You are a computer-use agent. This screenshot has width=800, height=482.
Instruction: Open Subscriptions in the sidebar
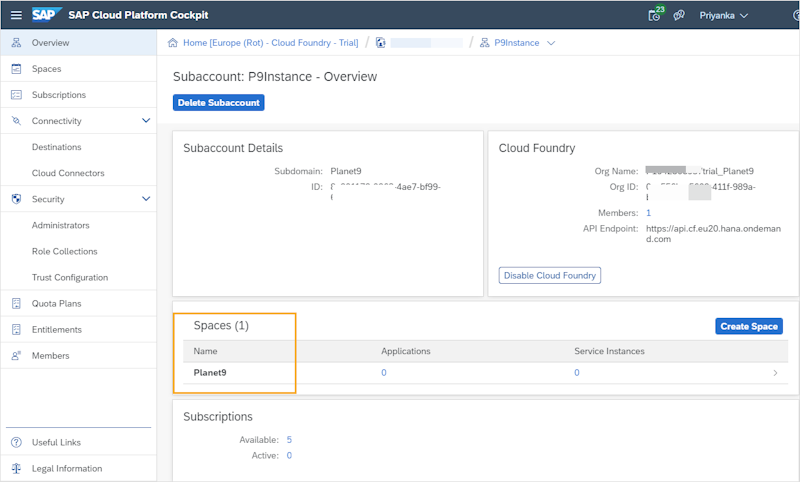point(58,95)
